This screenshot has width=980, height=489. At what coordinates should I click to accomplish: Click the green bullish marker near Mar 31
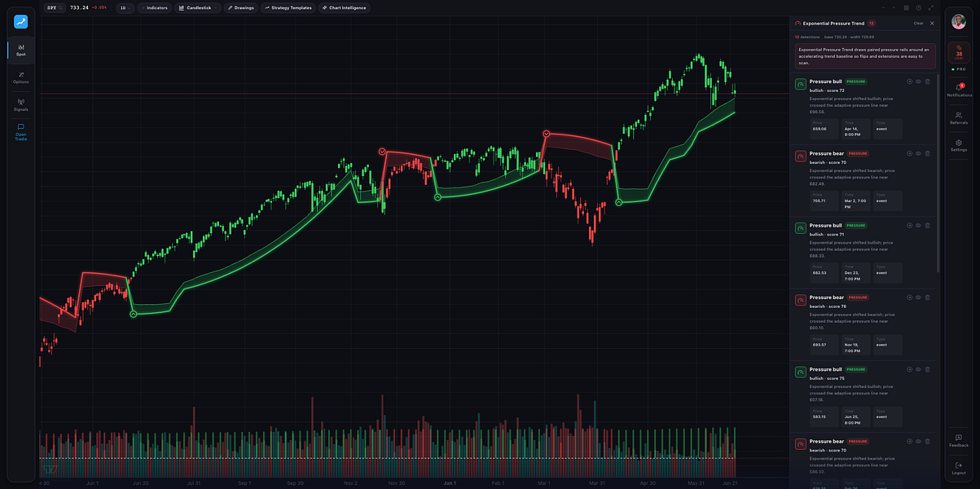point(618,201)
